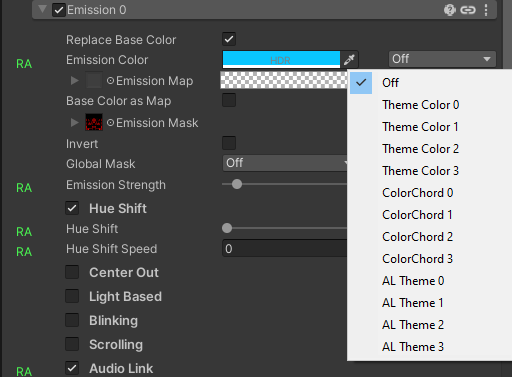Expand the Emission Map options arrow
The width and height of the screenshot is (512, 377).
pyautogui.click(x=75, y=81)
